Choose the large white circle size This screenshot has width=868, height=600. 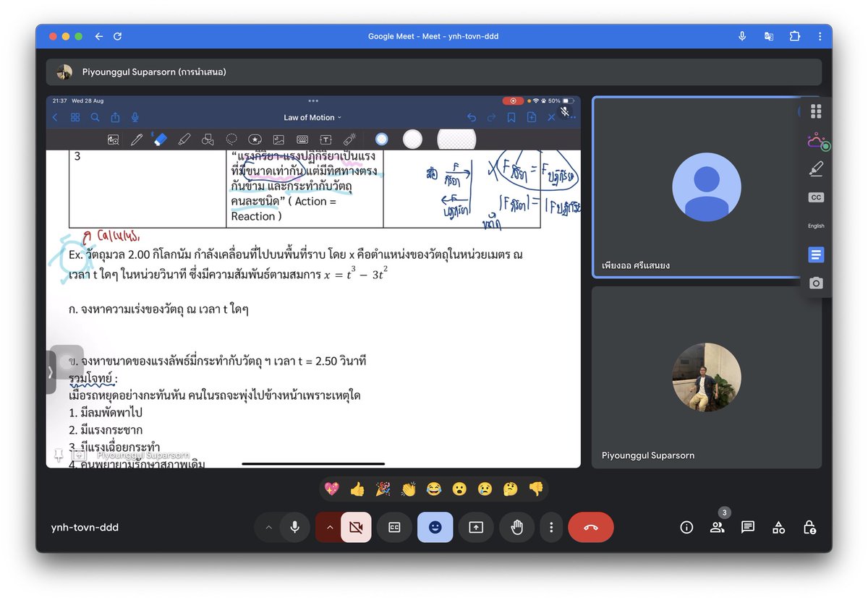coord(456,139)
